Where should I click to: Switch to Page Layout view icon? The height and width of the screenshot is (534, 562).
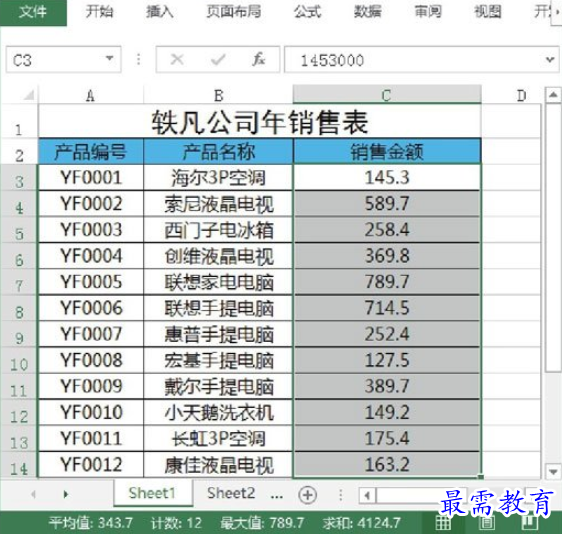[x=487, y=523]
